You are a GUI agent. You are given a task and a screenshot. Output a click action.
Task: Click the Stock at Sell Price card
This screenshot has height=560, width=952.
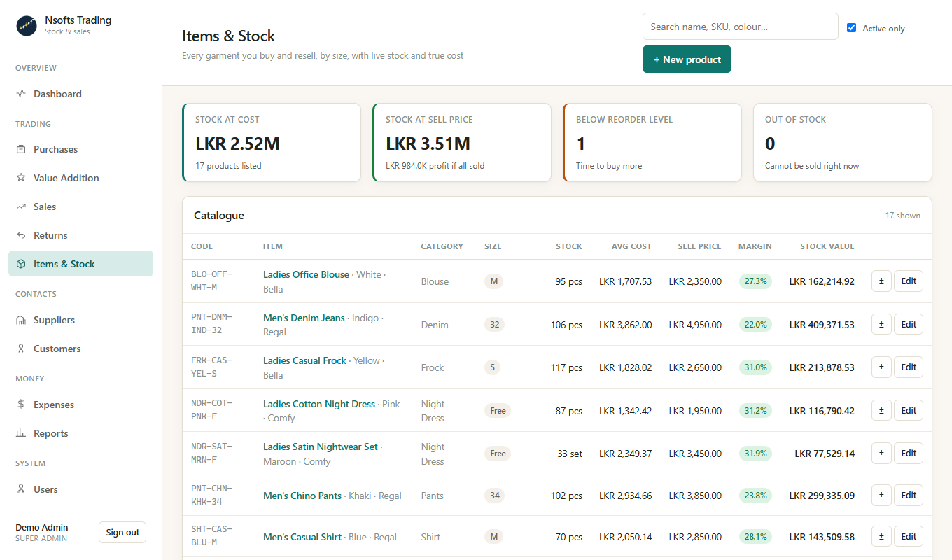462,143
